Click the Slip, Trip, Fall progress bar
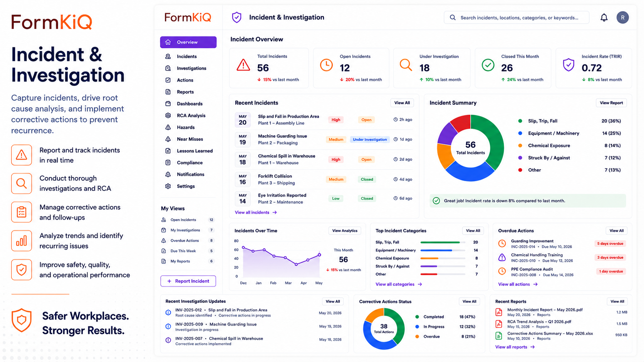This screenshot has width=644, height=362. pyautogui.click(x=443, y=242)
